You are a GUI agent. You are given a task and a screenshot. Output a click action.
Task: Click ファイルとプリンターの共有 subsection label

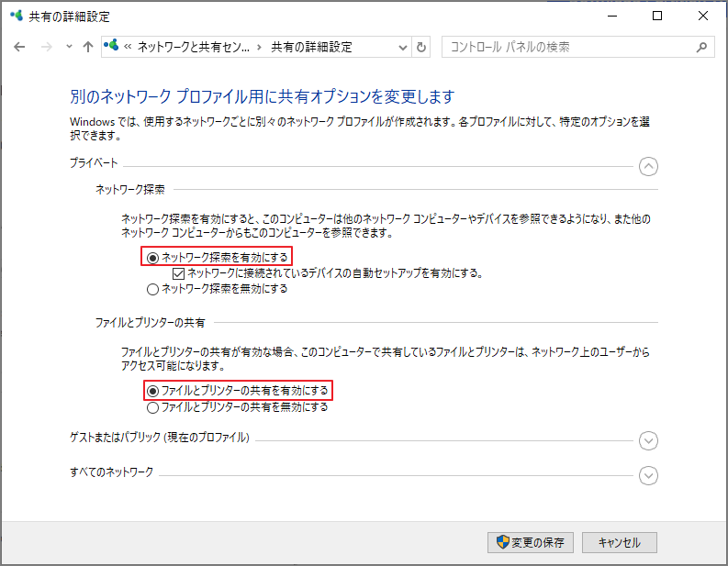coord(150,322)
